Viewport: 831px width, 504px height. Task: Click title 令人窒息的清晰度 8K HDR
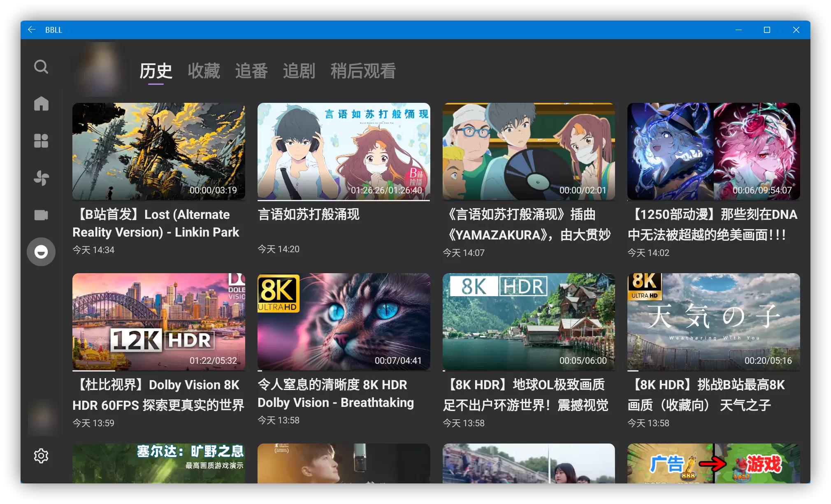(336, 394)
